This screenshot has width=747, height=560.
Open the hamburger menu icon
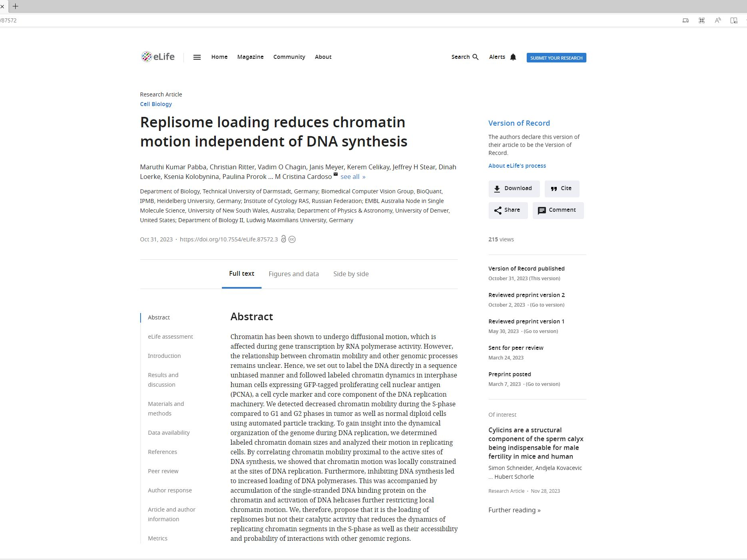point(197,57)
